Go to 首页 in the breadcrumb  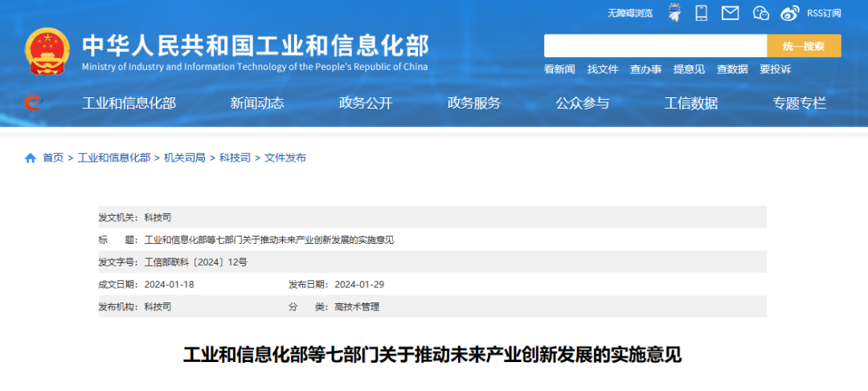point(53,158)
